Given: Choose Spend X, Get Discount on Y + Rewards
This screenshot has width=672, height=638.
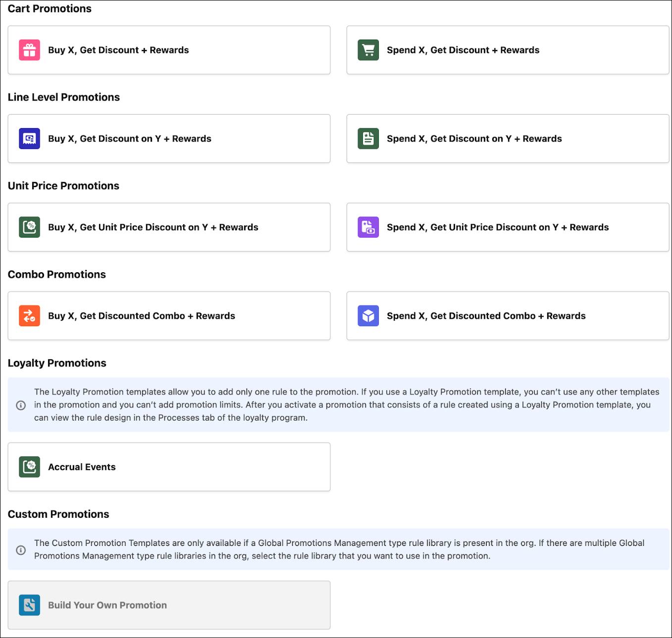Looking at the screenshot, I should [x=474, y=139].
